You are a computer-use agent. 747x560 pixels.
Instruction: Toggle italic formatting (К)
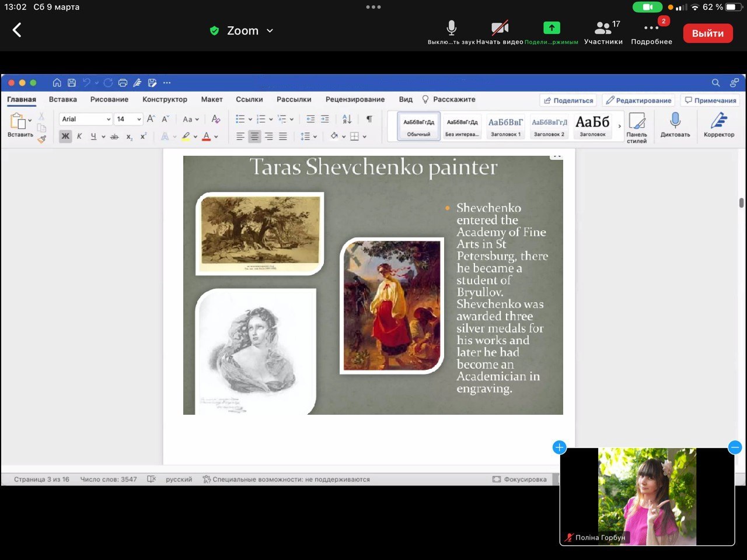tap(79, 136)
